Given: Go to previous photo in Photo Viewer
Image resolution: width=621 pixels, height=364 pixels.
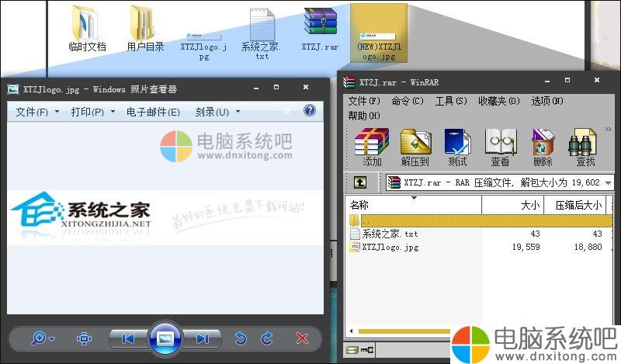Looking at the screenshot, I should tap(127, 338).
